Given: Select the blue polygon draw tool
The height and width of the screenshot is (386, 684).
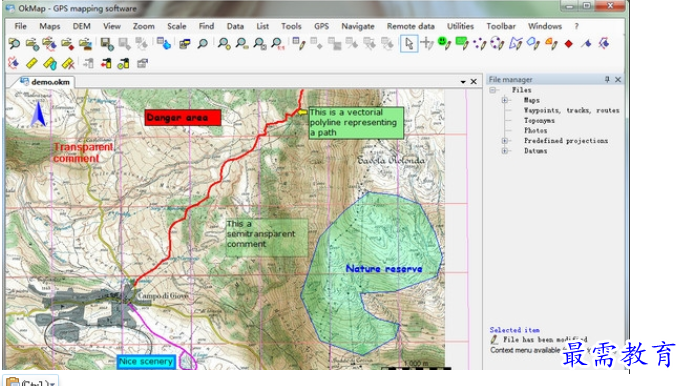Looking at the screenshot, I should click(533, 43).
